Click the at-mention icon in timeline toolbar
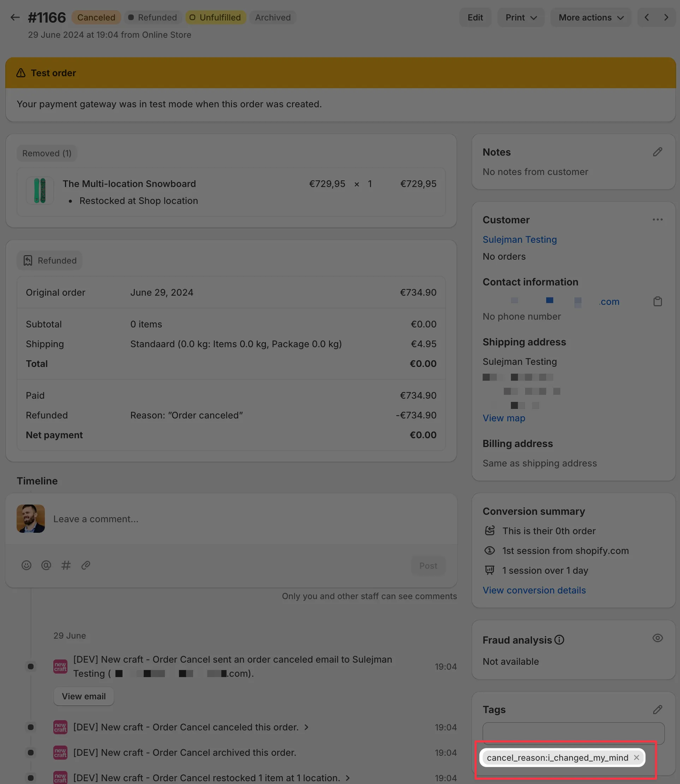Image resolution: width=680 pixels, height=784 pixels. coord(46,565)
